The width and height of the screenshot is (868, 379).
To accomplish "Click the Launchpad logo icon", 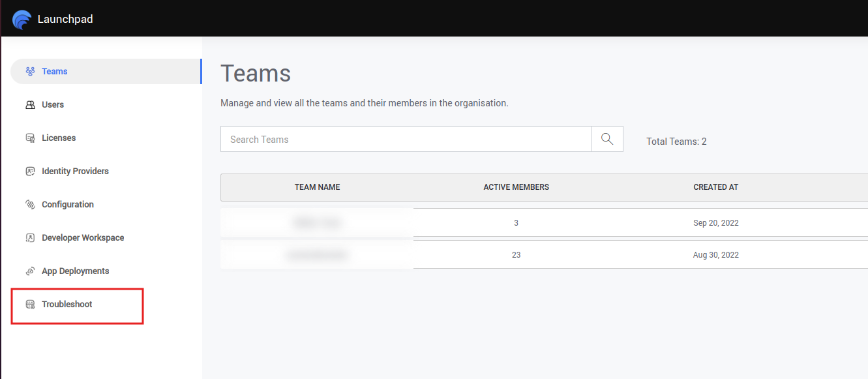I will (x=22, y=20).
